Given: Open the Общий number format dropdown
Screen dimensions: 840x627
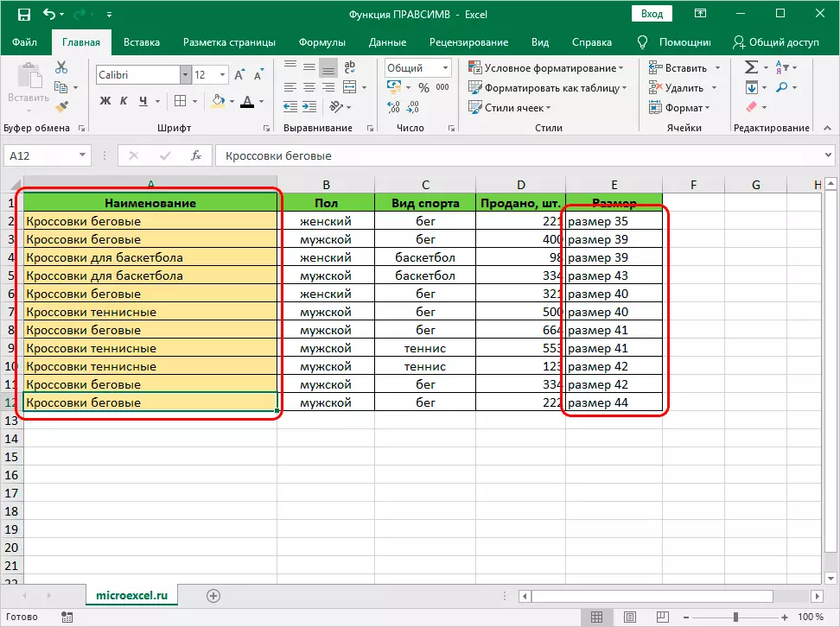Looking at the screenshot, I should click(445, 68).
